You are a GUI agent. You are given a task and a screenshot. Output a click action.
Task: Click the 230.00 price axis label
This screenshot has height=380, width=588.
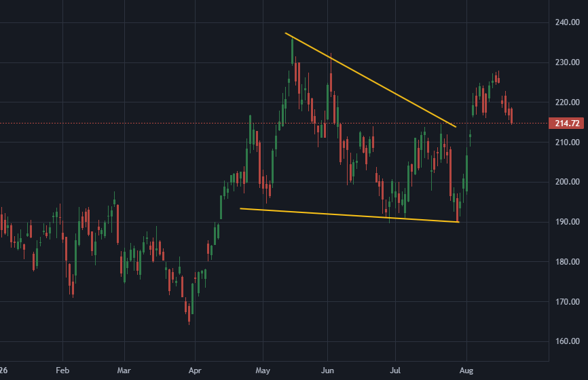(568, 62)
